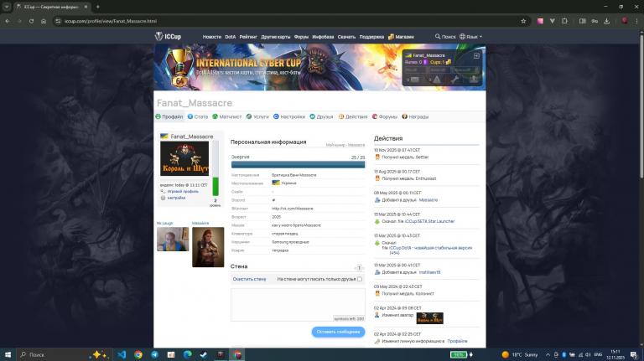Click the Король и Шут avatar image
This screenshot has width=644, height=361.
[x=184, y=158]
